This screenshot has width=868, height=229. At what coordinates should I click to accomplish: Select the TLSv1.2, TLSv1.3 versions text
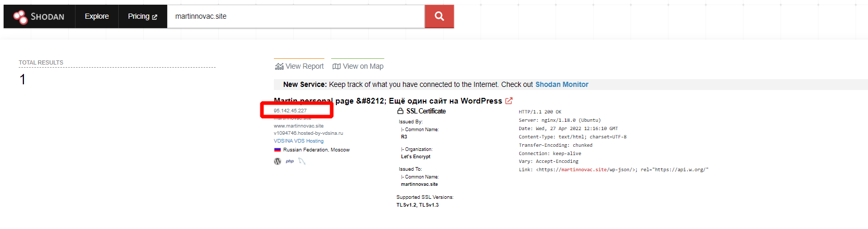coord(418,205)
